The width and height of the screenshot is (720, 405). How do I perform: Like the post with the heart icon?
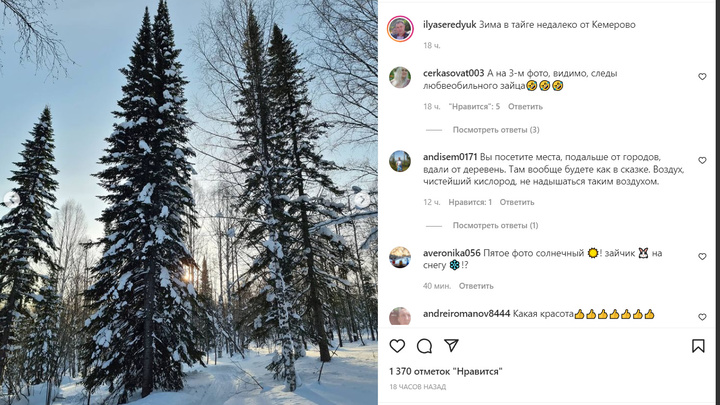(397, 346)
